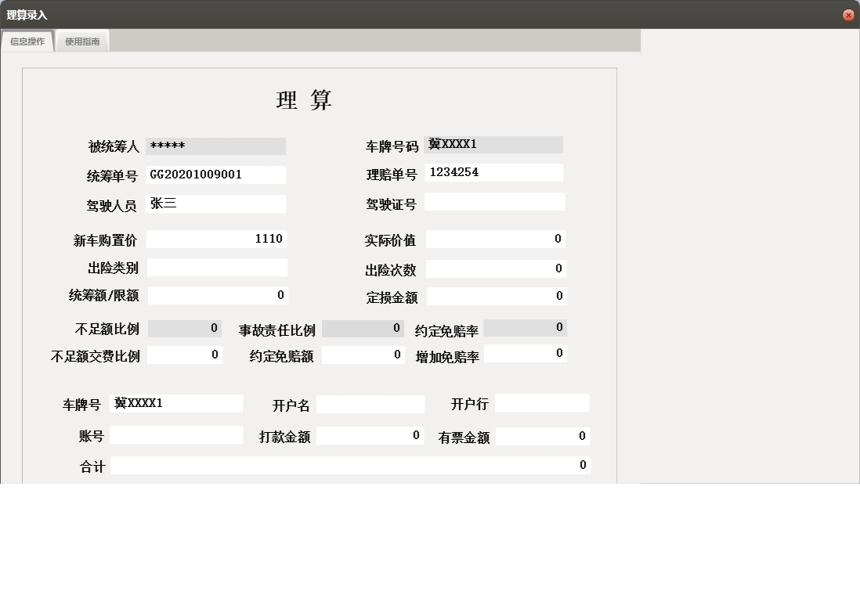Close the 理算录入 window

point(848,14)
